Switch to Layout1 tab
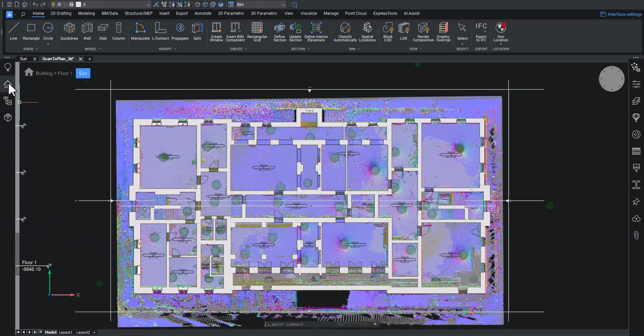This screenshot has width=644, height=336. 66,332
